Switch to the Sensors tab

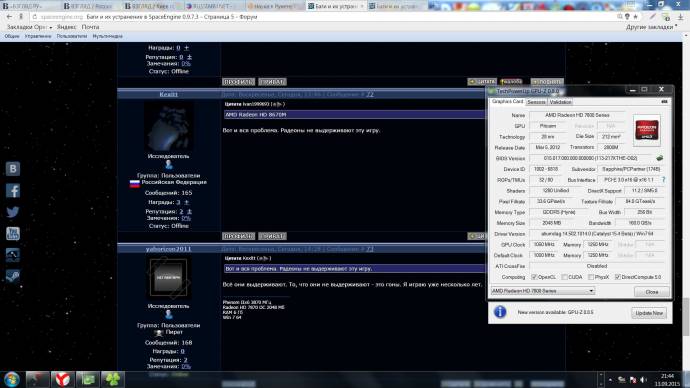click(x=536, y=102)
